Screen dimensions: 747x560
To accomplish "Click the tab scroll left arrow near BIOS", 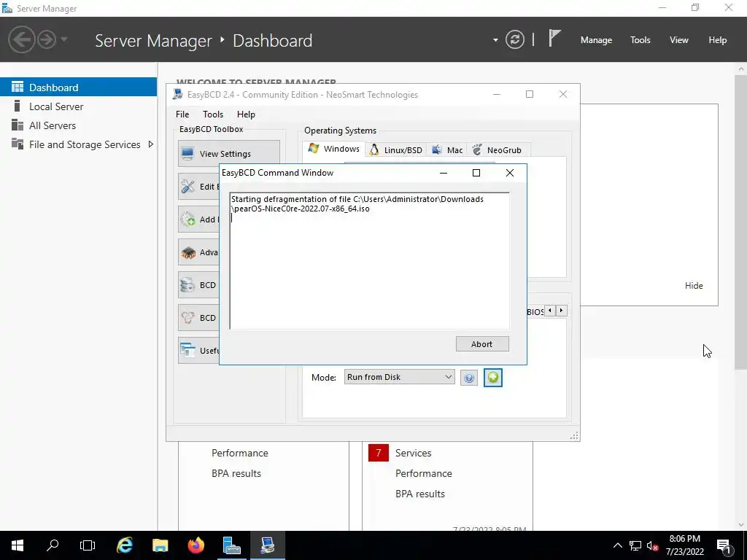I will tap(550, 311).
